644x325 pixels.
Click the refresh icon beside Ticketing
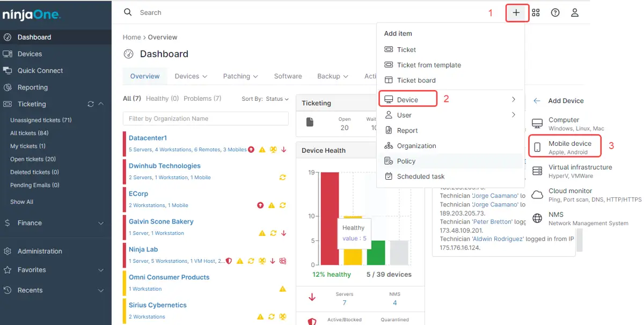(x=91, y=104)
